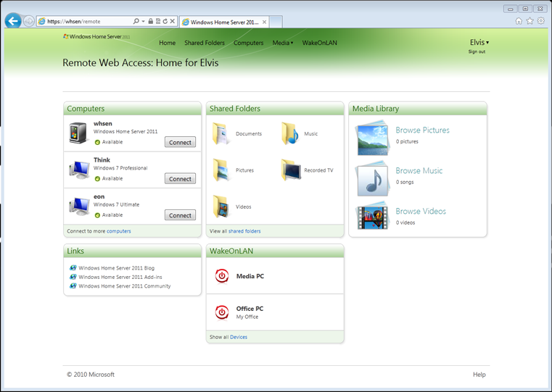This screenshot has width=552, height=392.
Task: Click the '© 2010 Microsoft' footer text
Action: 91,375
